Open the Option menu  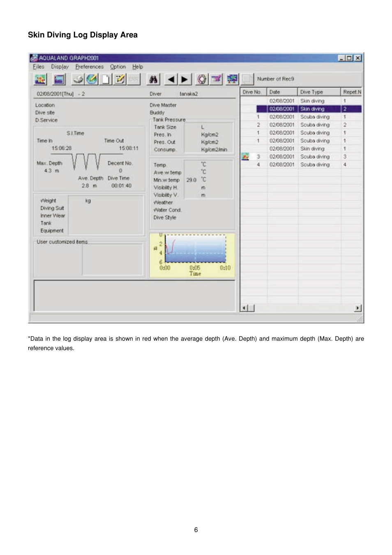coord(118,67)
